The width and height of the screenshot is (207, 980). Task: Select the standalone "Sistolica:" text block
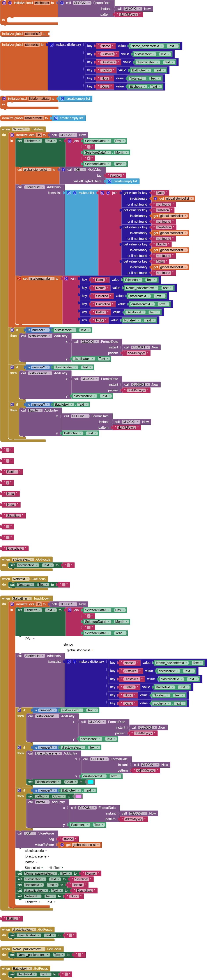coord(13,515)
